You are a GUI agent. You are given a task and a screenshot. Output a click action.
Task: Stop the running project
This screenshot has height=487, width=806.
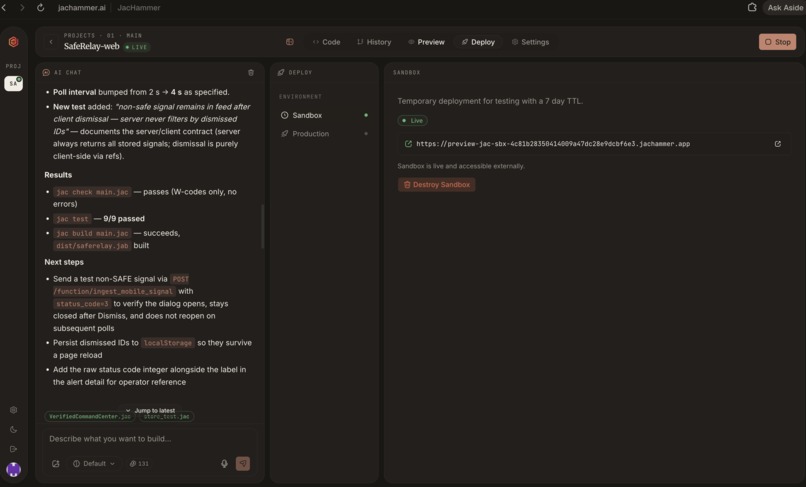(x=777, y=42)
